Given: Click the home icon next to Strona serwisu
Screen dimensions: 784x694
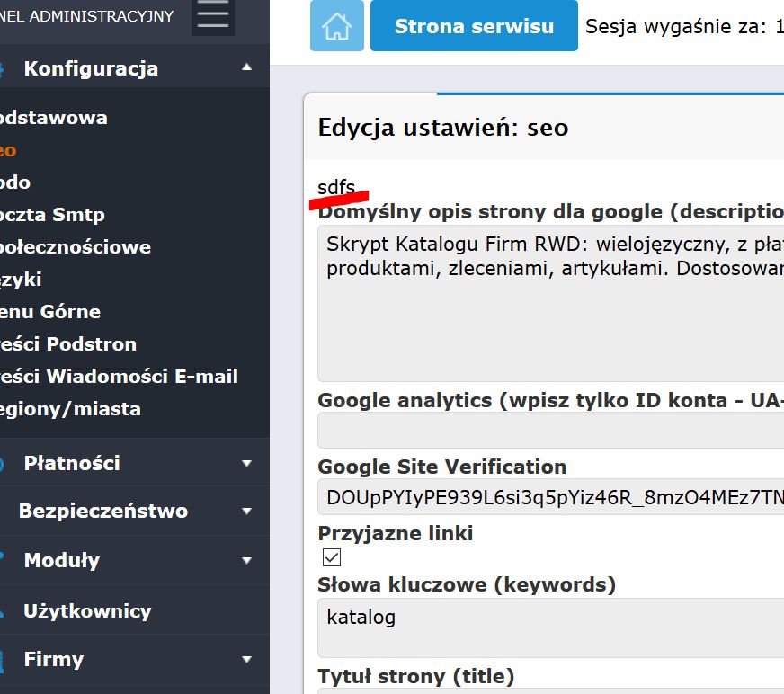Looking at the screenshot, I should (337, 26).
